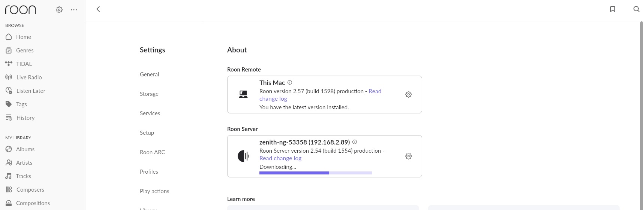This screenshot has height=210, width=644.
Task: Open the Play actions settings section
Action: pos(154,191)
